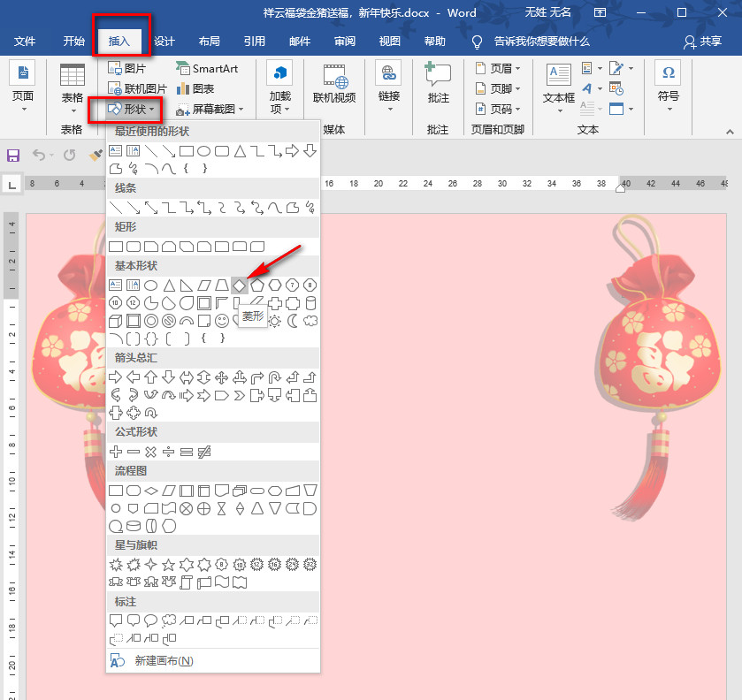
Task: Go to the References (引用) tab
Action: 254,42
